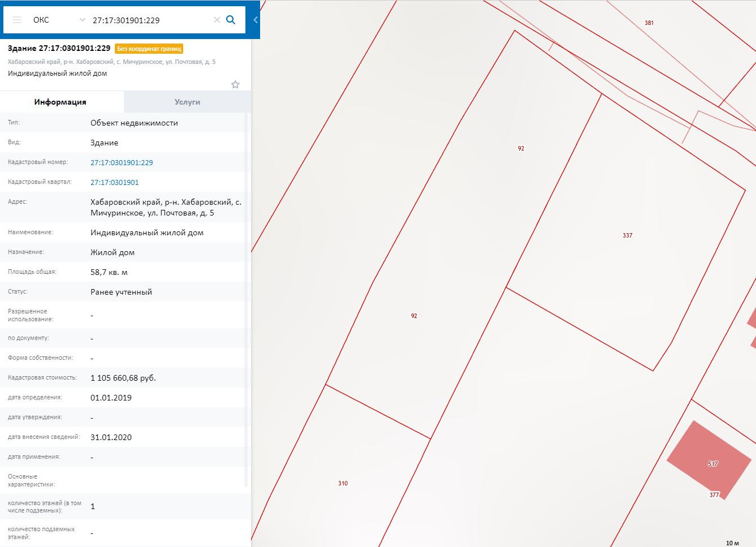This screenshot has width=756, height=547.
Task: Click gray address subtitle under the header
Action: pos(111,62)
